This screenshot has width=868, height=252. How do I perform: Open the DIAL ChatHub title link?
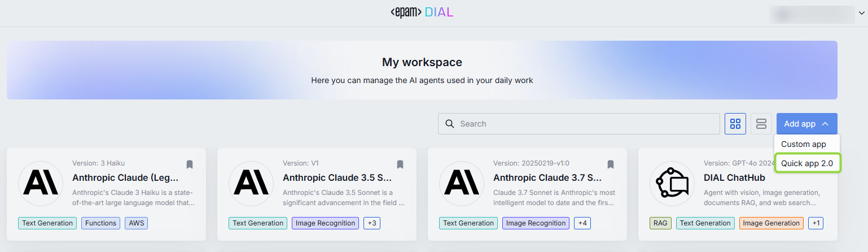click(734, 177)
